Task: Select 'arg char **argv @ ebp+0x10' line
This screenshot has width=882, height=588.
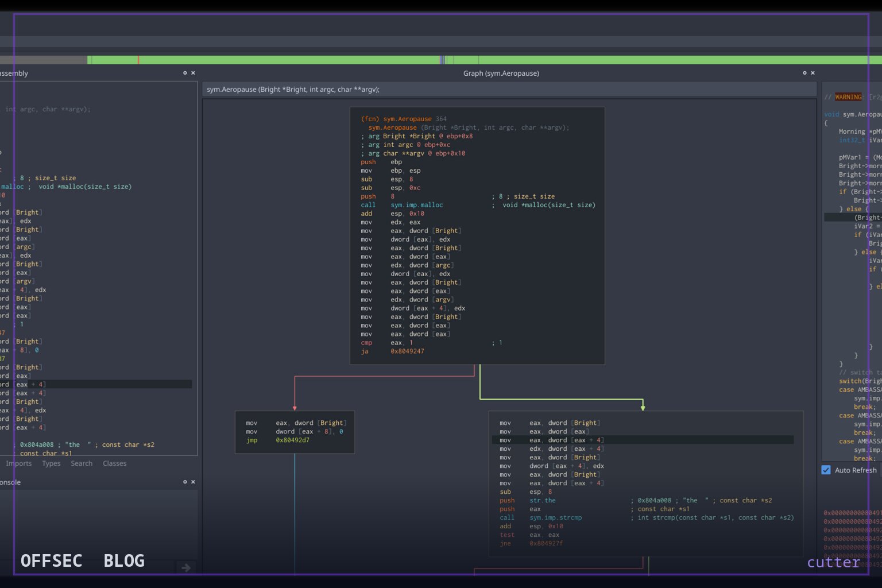Action: [x=413, y=153]
